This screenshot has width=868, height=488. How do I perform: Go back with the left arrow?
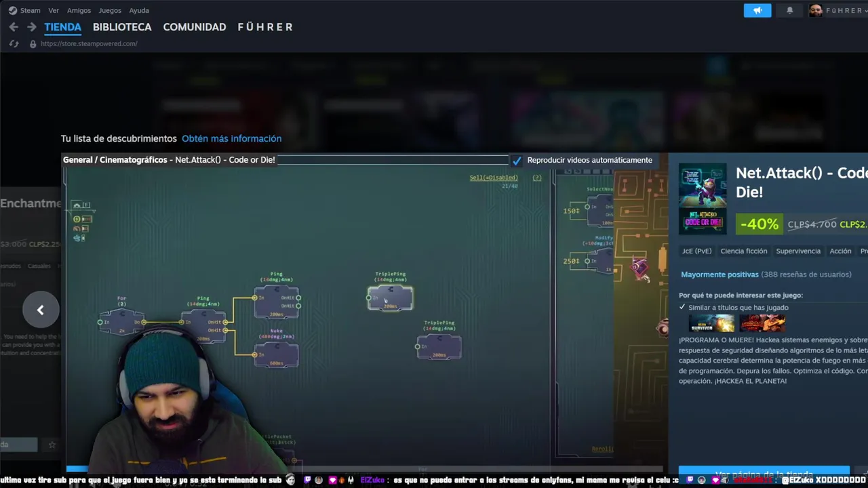14,27
